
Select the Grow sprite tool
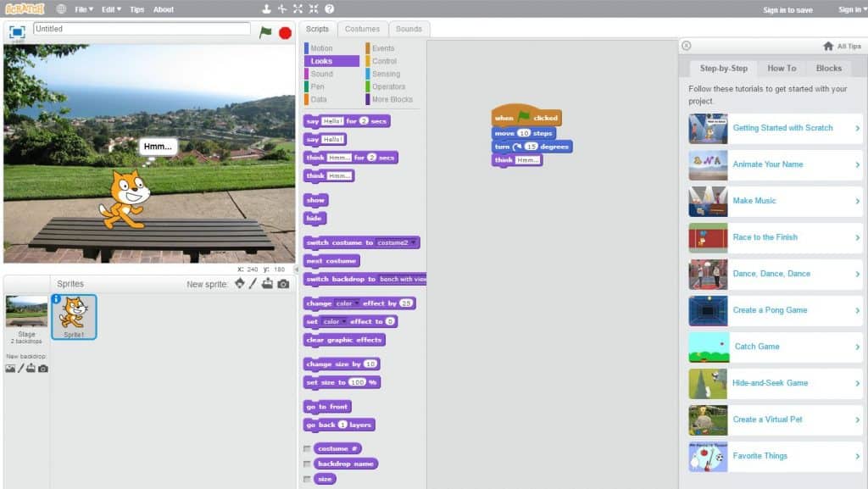point(298,8)
